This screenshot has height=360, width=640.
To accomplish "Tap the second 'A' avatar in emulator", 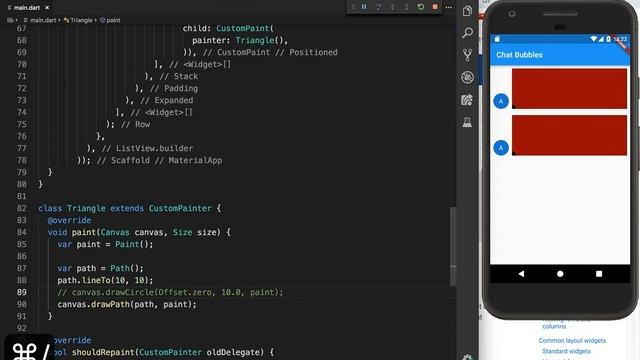I will [501, 148].
